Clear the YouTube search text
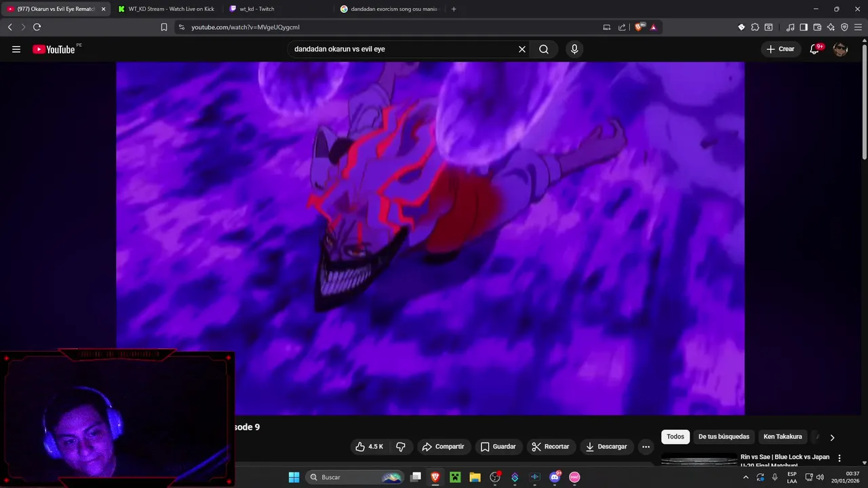868x488 pixels. pyautogui.click(x=522, y=49)
